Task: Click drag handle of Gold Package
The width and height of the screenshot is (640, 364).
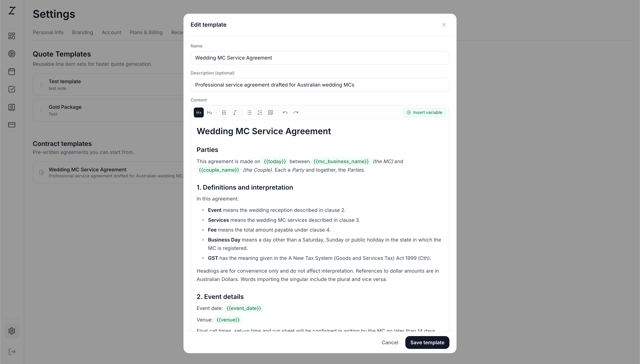Action: [41, 110]
